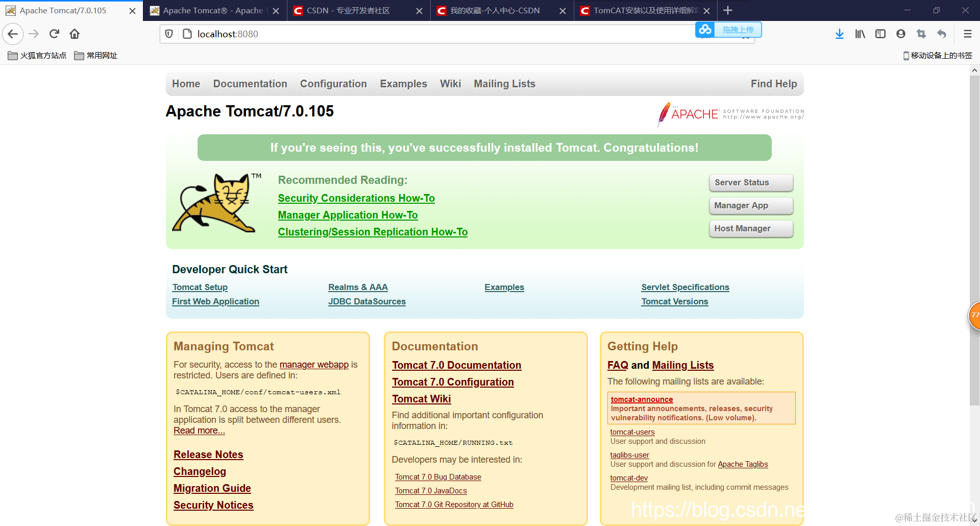Open Tomcat 7.0 JavaDocs link

pos(431,491)
